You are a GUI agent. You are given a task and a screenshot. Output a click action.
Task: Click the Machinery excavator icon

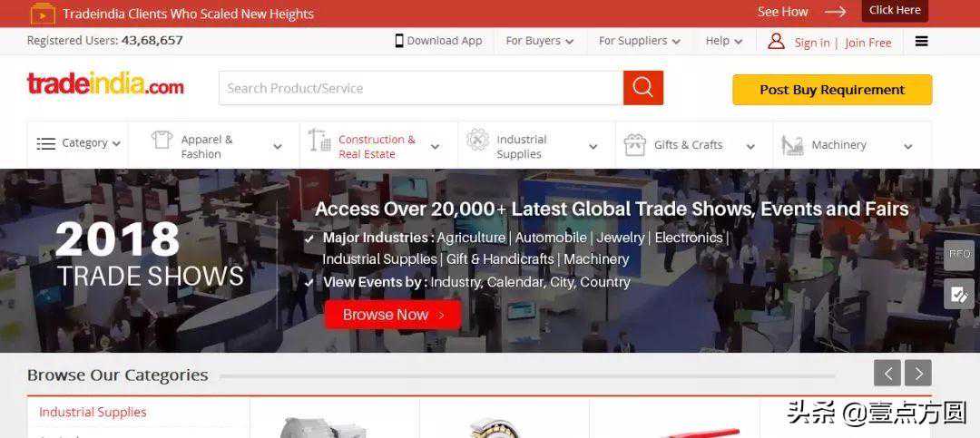[x=792, y=145]
